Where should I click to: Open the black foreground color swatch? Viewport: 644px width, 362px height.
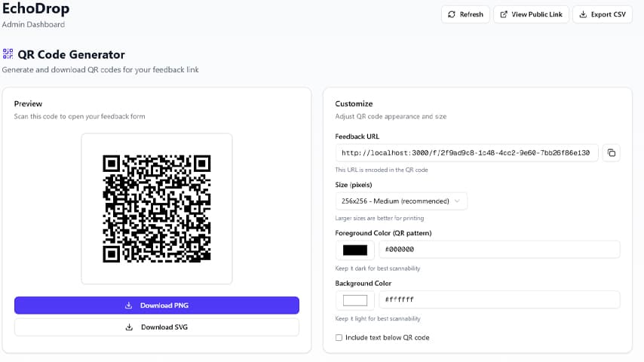pos(355,250)
